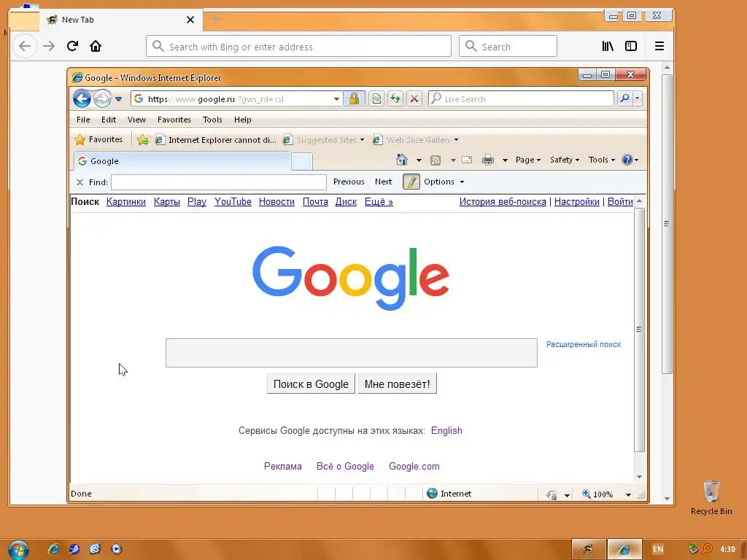
Task: Click the IE Help question mark icon
Action: 627,160
